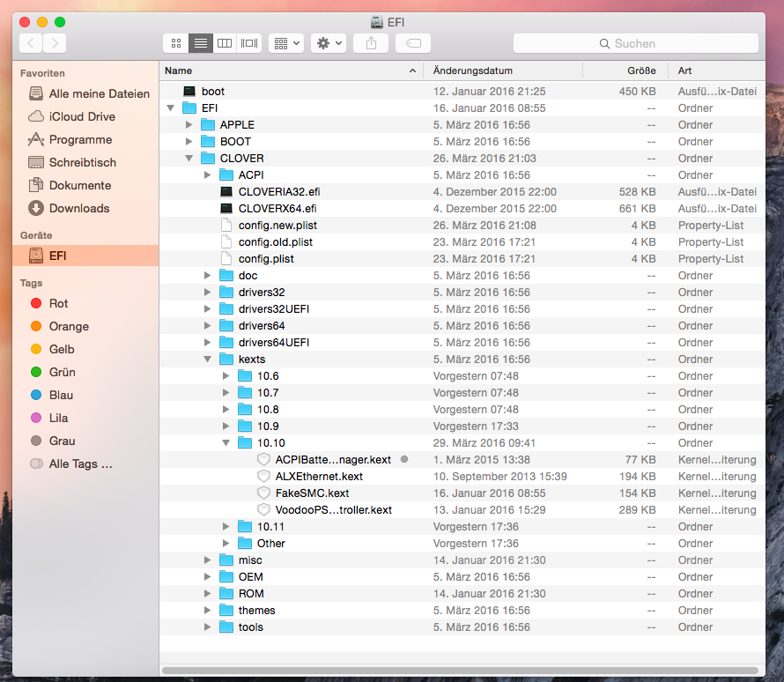Select the drivers32 folder row
Image resolution: width=784 pixels, height=682 pixels.
pos(462,292)
